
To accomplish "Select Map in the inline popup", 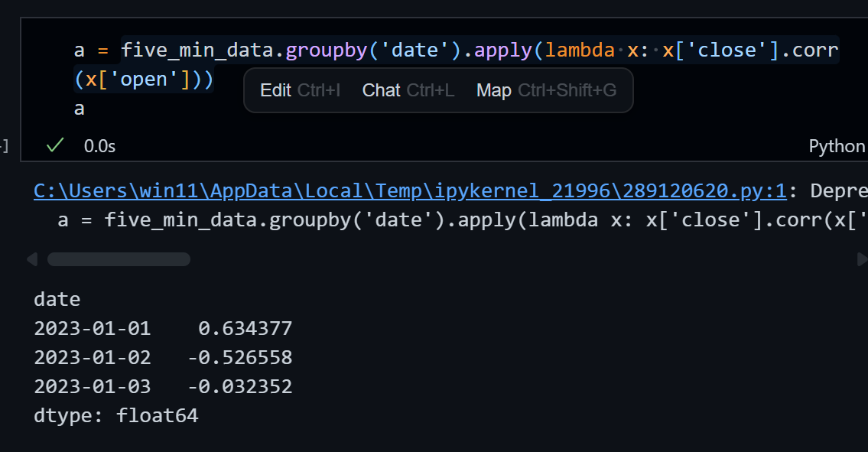I will click(493, 90).
